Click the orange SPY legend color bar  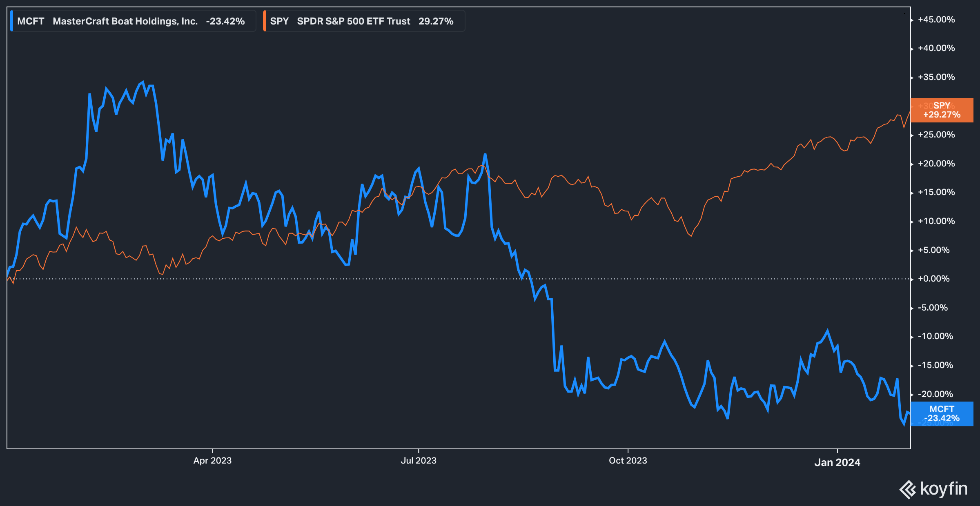pos(265,21)
